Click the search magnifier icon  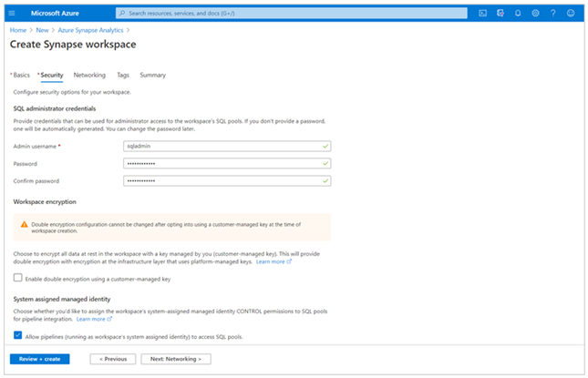tap(122, 13)
